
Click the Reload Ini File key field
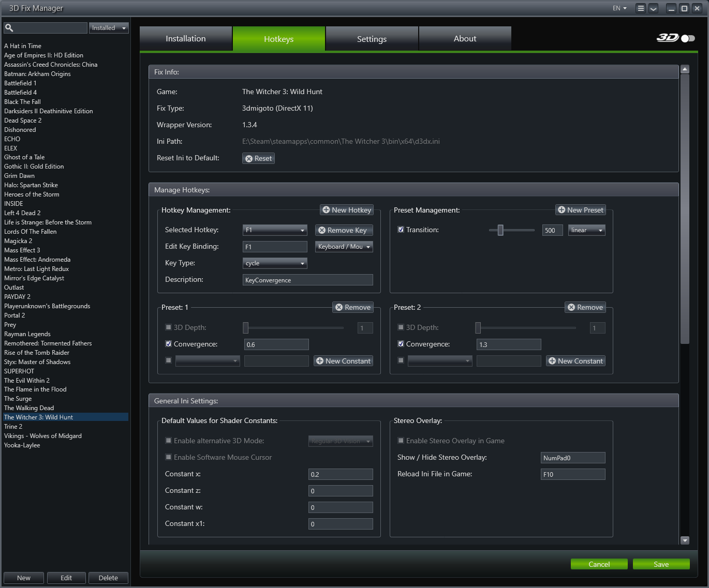(573, 474)
